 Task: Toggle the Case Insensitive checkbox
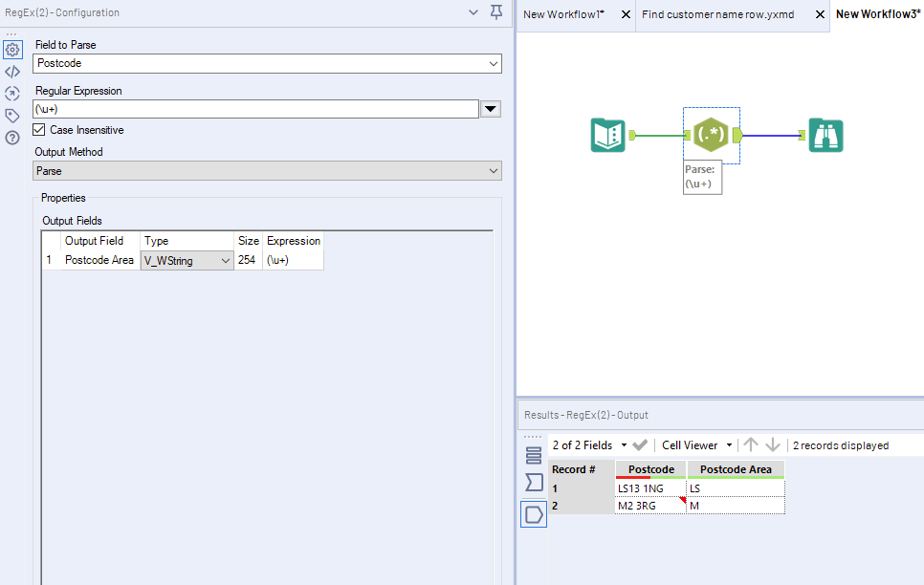(39, 130)
